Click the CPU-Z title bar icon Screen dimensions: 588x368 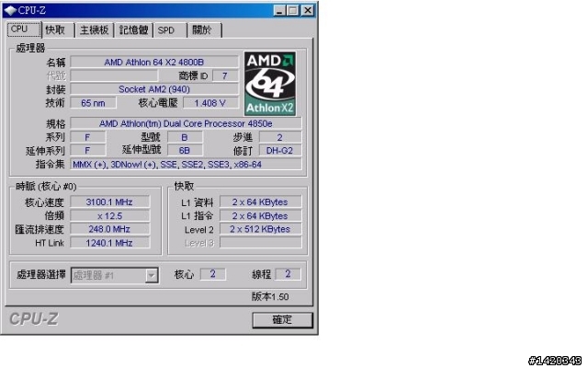click(x=10, y=10)
